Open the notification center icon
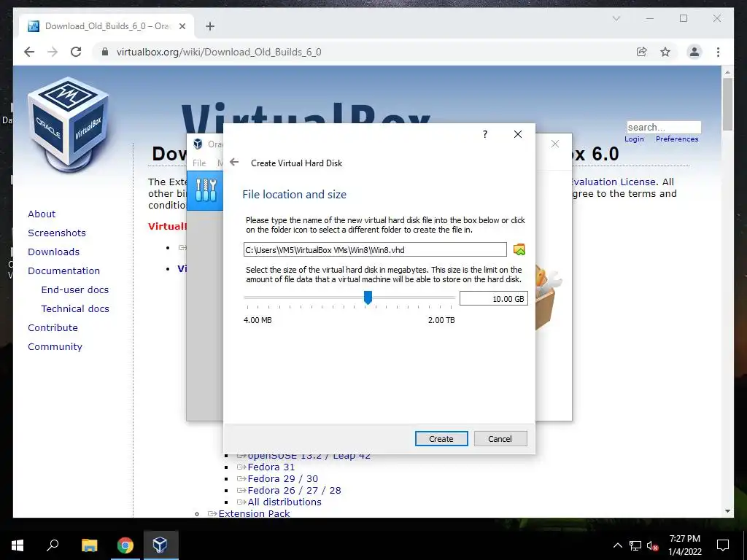This screenshot has width=747, height=560. pos(723,545)
